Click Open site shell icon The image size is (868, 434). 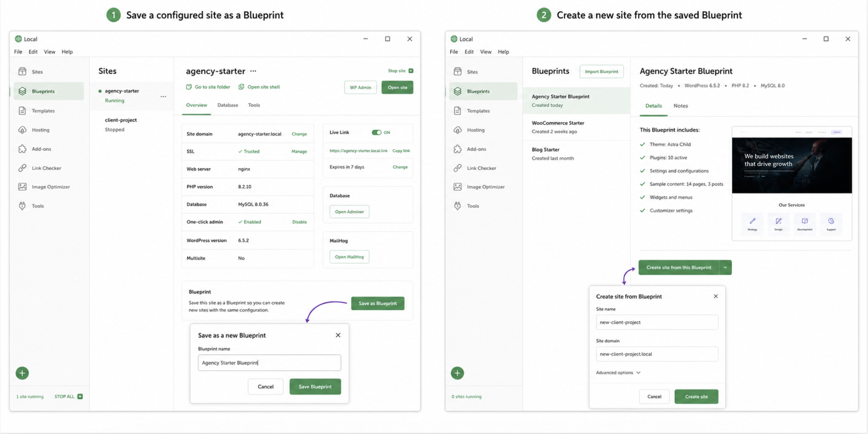click(241, 87)
